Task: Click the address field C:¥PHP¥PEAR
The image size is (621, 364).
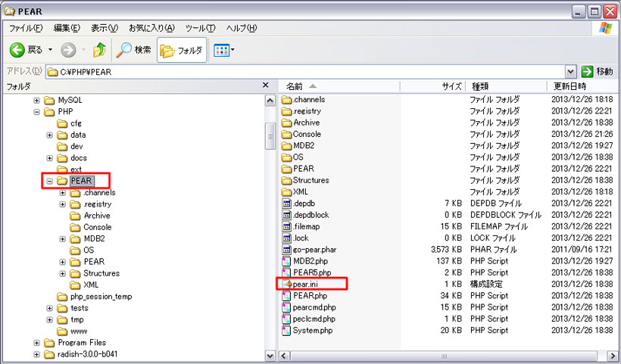Action: 305,72
